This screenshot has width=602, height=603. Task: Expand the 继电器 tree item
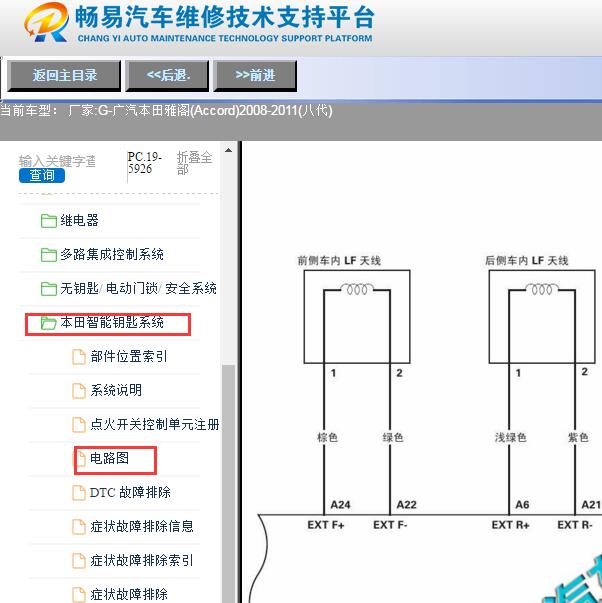[79, 220]
